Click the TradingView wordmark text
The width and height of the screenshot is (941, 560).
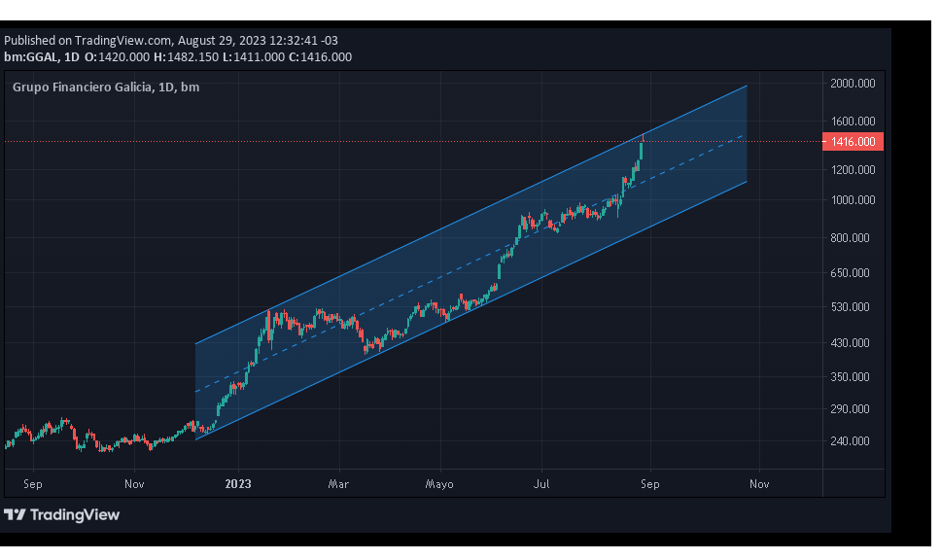pyautogui.click(x=74, y=514)
